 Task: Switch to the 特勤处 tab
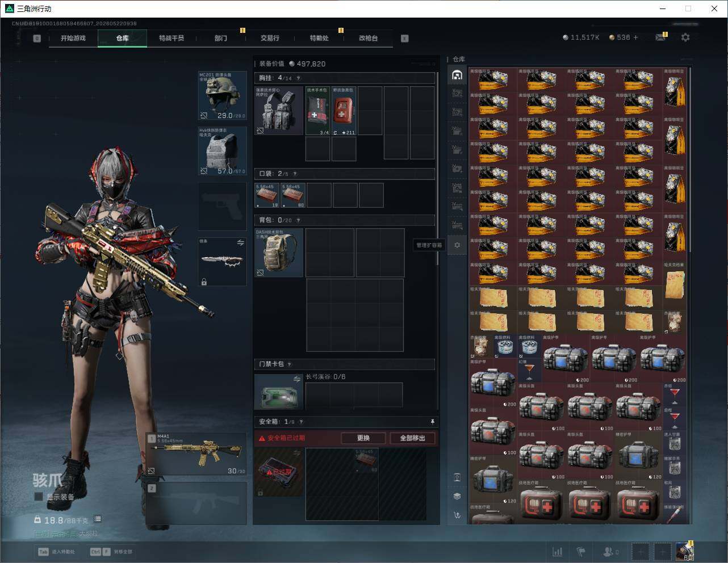pyautogui.click(x=319, y=38)
